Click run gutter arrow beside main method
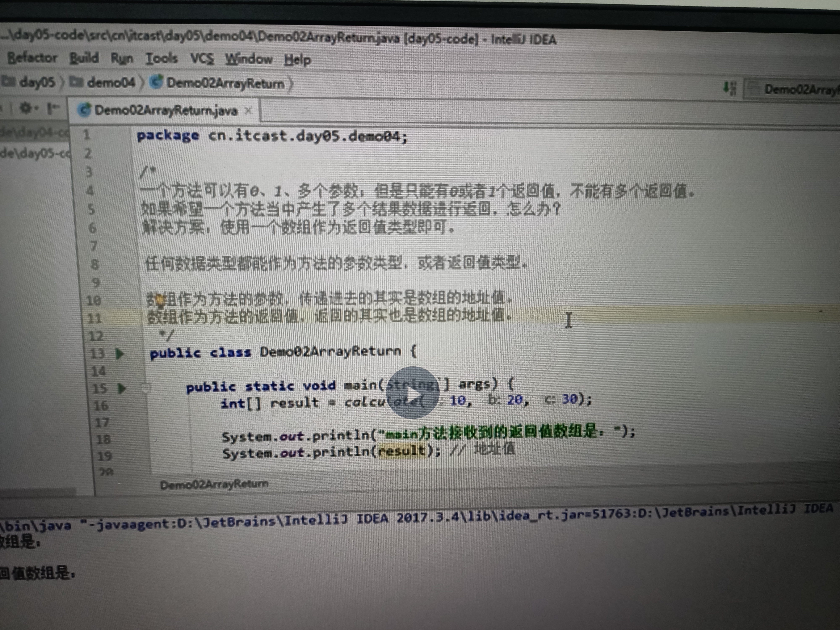The width and height of the screenshot is (840, 630). tap(122, 388)
